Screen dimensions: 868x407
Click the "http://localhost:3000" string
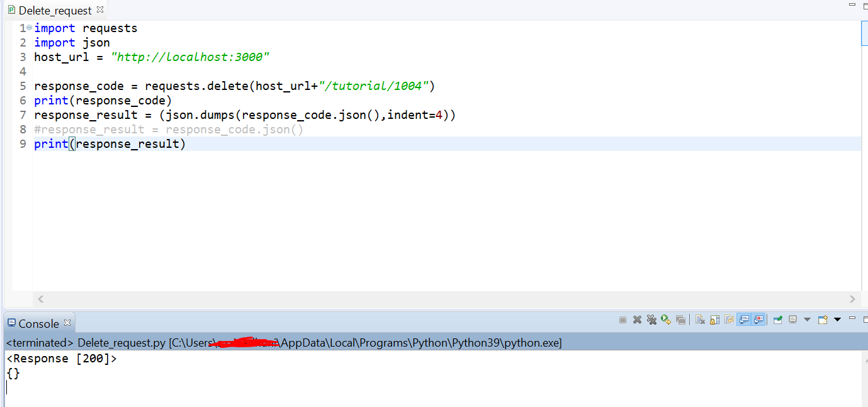190,57
